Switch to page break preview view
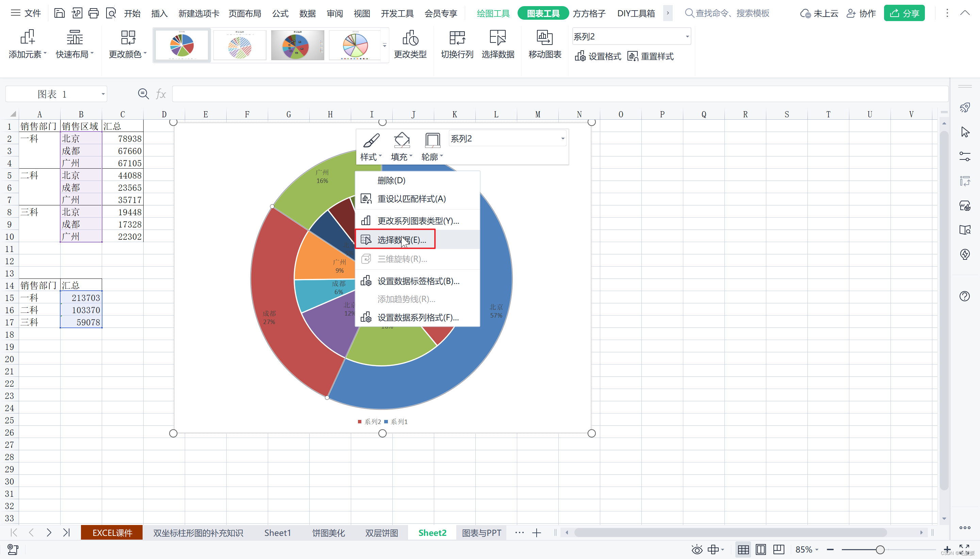Image resolution: width=980 pixels, height=559 pixels. click(x=779, y=550)
